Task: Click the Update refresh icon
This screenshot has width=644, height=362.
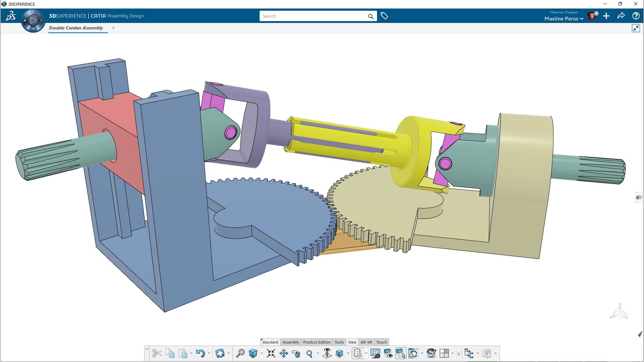Action: coord(220,353)
